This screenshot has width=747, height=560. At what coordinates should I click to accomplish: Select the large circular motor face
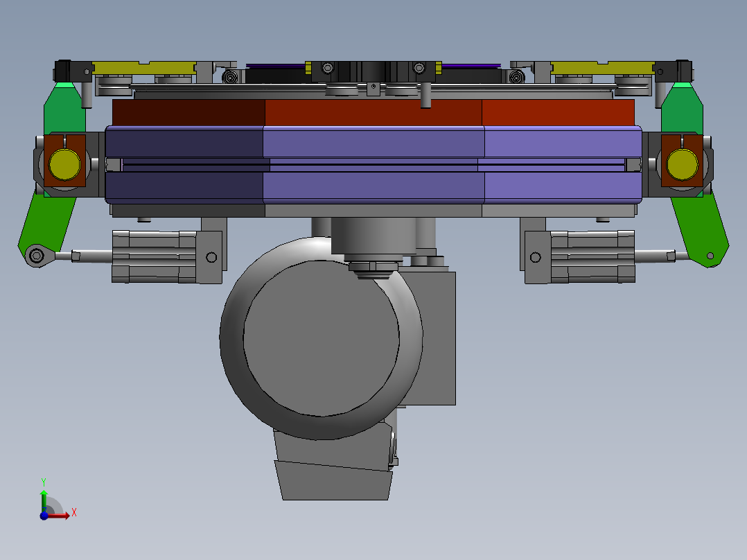click(321, 338)
